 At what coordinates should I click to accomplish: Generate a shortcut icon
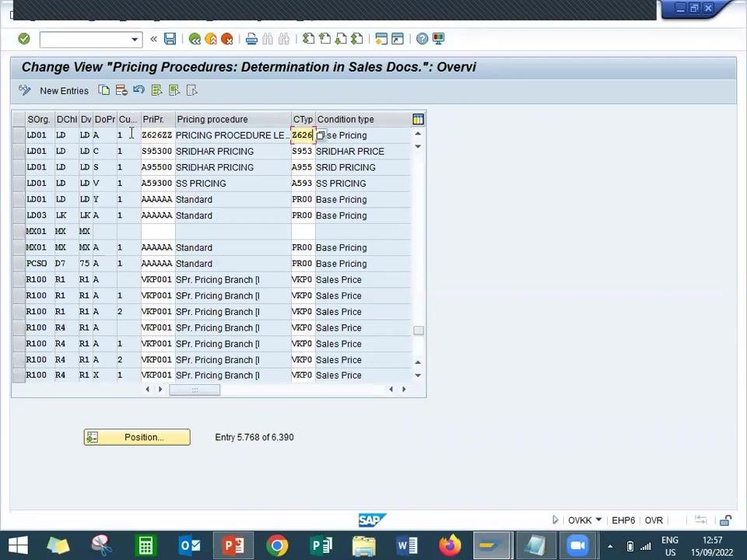(398, 39)
